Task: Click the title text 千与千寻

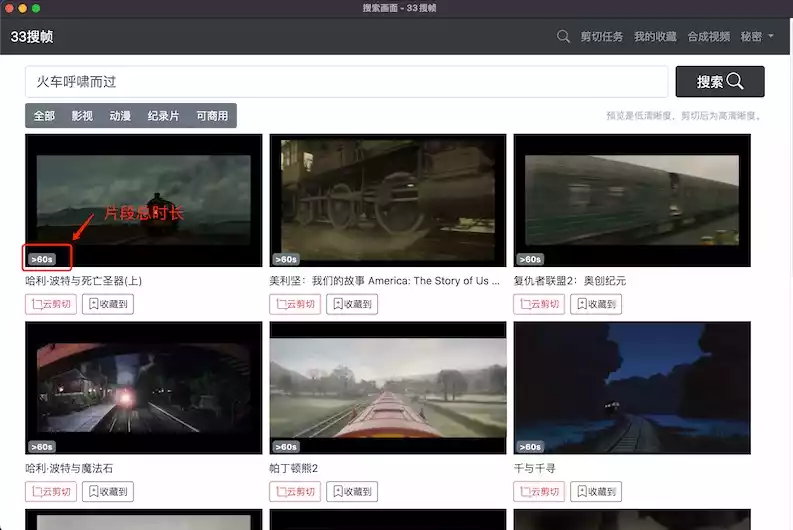Action: [x=535, y=468]
